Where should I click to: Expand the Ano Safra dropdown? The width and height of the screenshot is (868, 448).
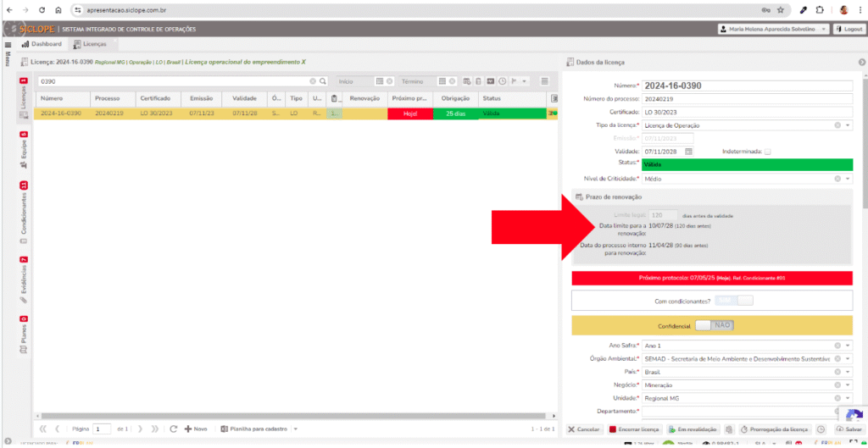point(849,346)
